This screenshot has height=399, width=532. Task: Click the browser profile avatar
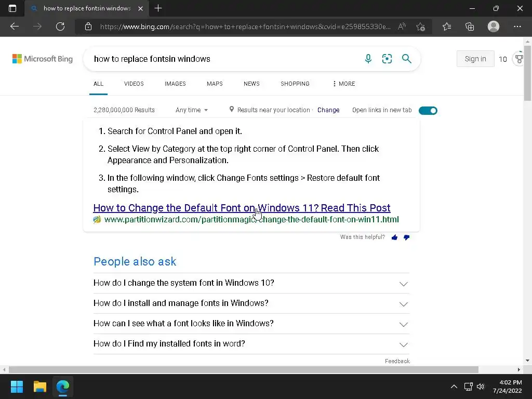(494, 26)
